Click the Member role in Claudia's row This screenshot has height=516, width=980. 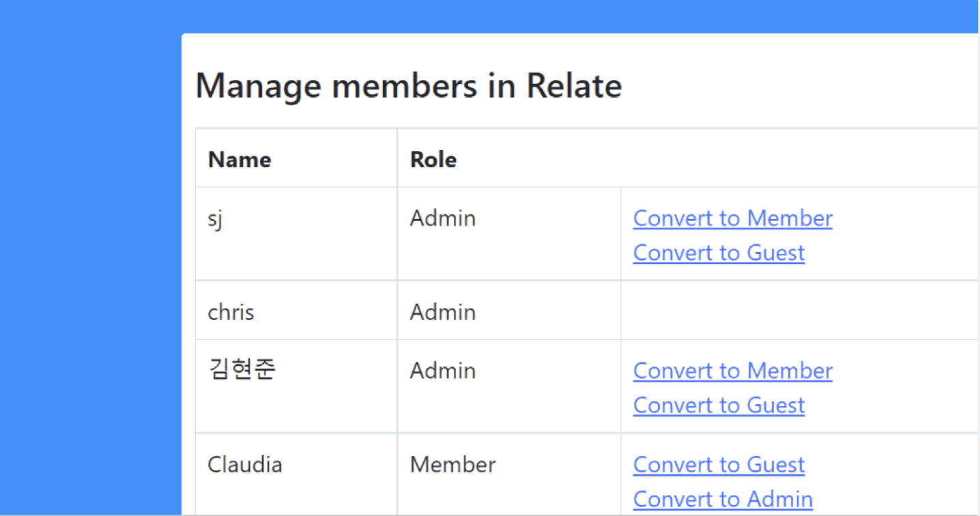(452, 465)
